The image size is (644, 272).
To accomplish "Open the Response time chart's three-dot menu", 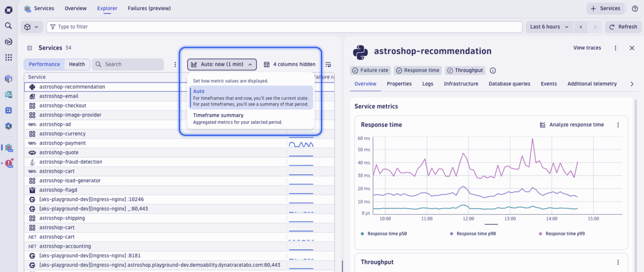I will [x=618, y=124].
